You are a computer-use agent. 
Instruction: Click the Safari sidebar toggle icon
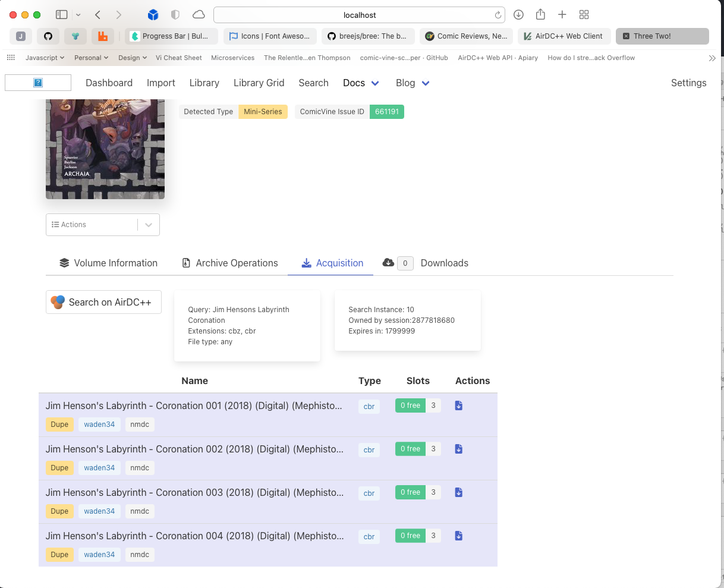(x=61, y=15)
